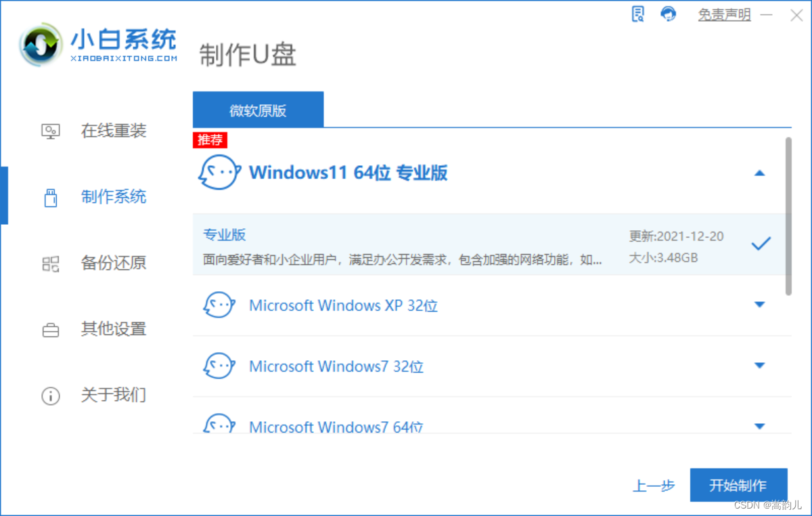This screenshot has height=516, width=812.
Task: Switch to the 微软原版 tab
Action: 258,110
